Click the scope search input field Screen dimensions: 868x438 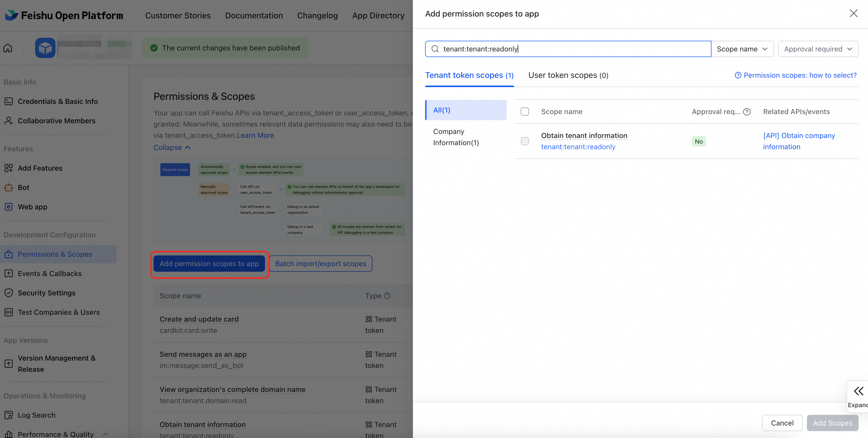coord(573,49)
